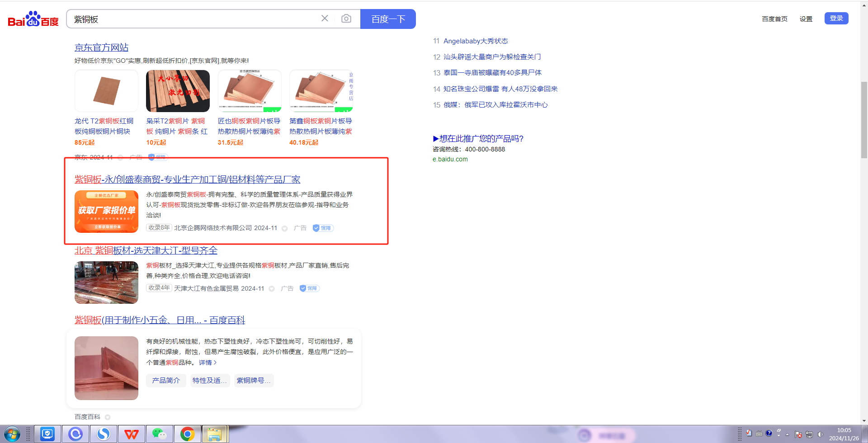Open hot search 汕头辟谣大量商户为躲检查关门
Viewport: 868px width, 443px height.
coord(492,57)
